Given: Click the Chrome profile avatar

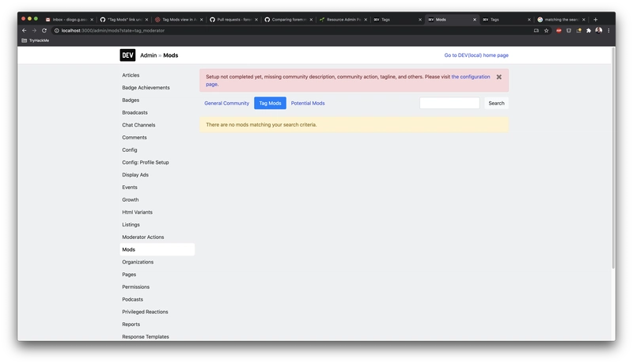Looking at the screenshot, I should [599, 30].
